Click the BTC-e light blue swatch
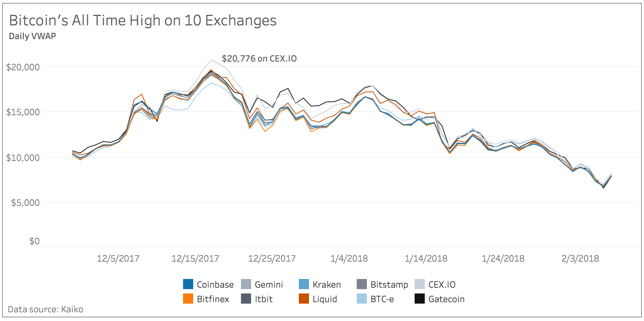Screen dimensions: 644x321 pyautogui.click(x=362, y=299)
